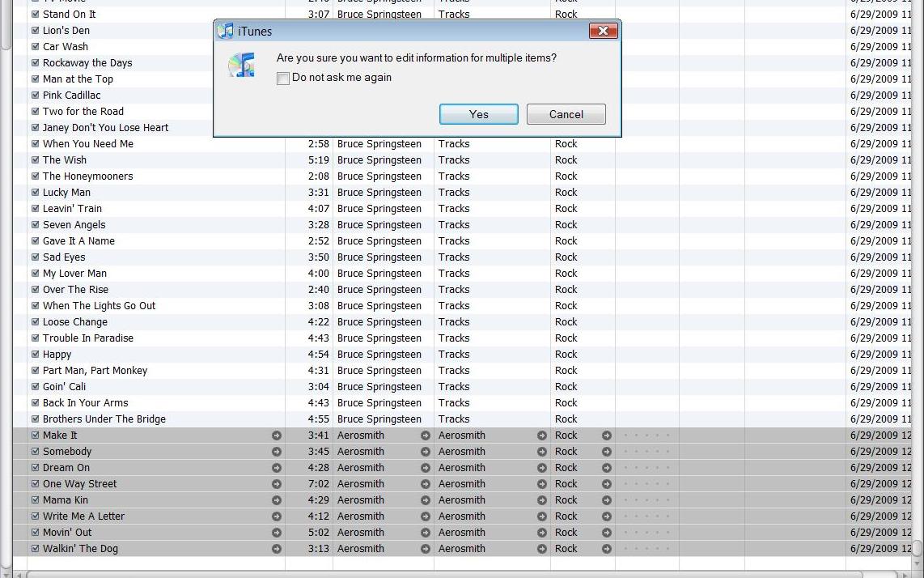
Task: Select the song 'Trouble In Paradise'
Action: pyautogui.click(x=88, y=338)
